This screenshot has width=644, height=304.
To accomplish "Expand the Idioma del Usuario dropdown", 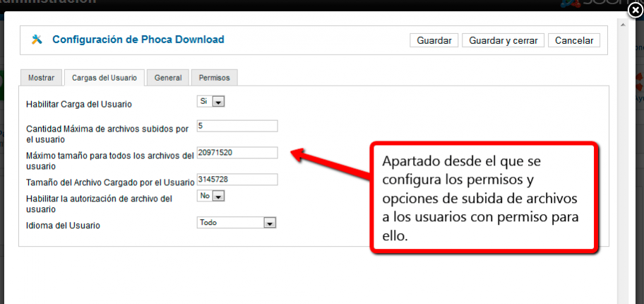I will coord(237,223).
